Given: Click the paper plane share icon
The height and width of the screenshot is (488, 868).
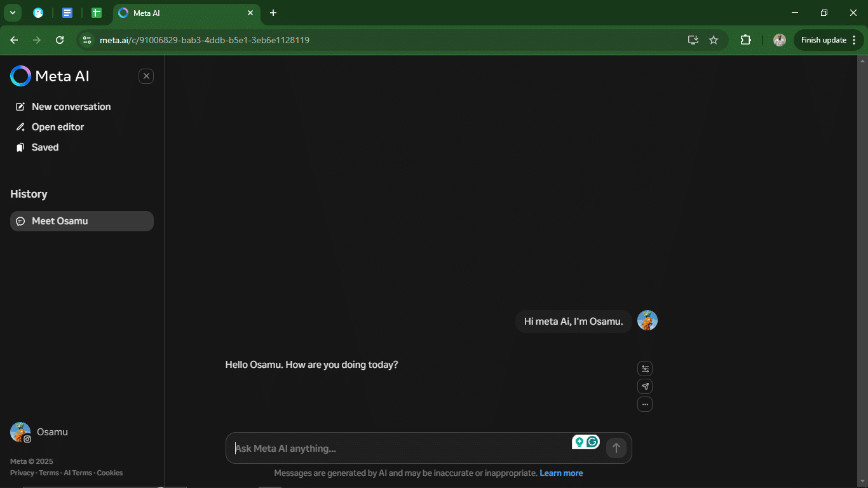Looking at the screenshot, I should [x=645, y=386].
